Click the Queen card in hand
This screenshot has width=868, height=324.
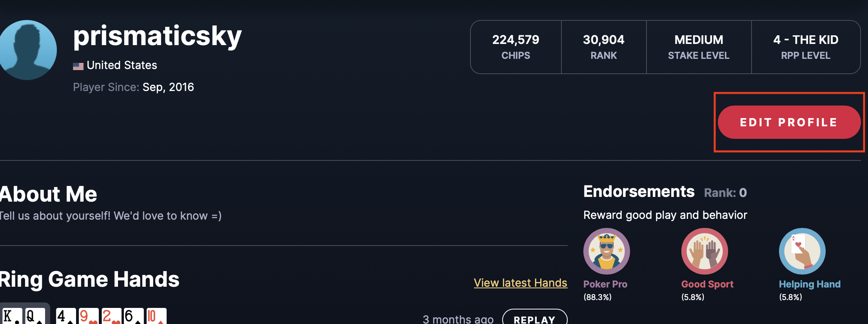coord(35,316)
